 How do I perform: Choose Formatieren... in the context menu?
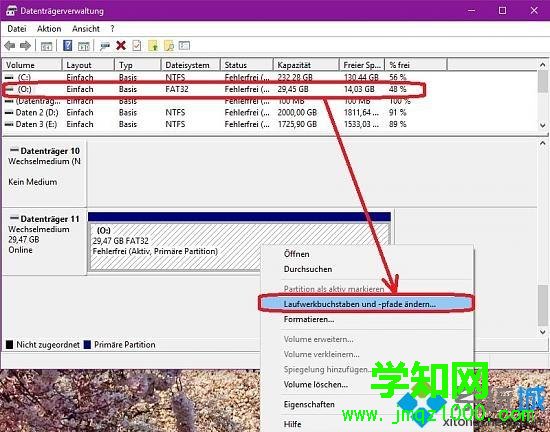[309, 319]
